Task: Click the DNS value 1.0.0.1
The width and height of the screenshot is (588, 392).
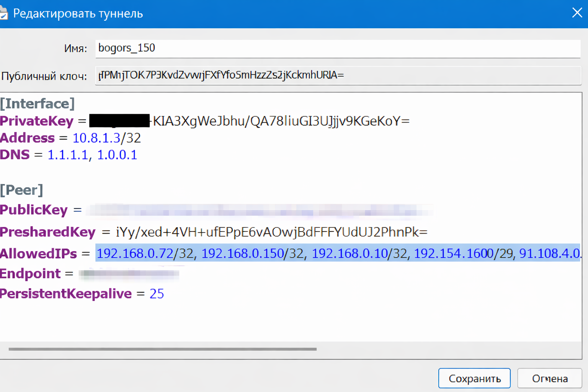Action: coord(117,155)
